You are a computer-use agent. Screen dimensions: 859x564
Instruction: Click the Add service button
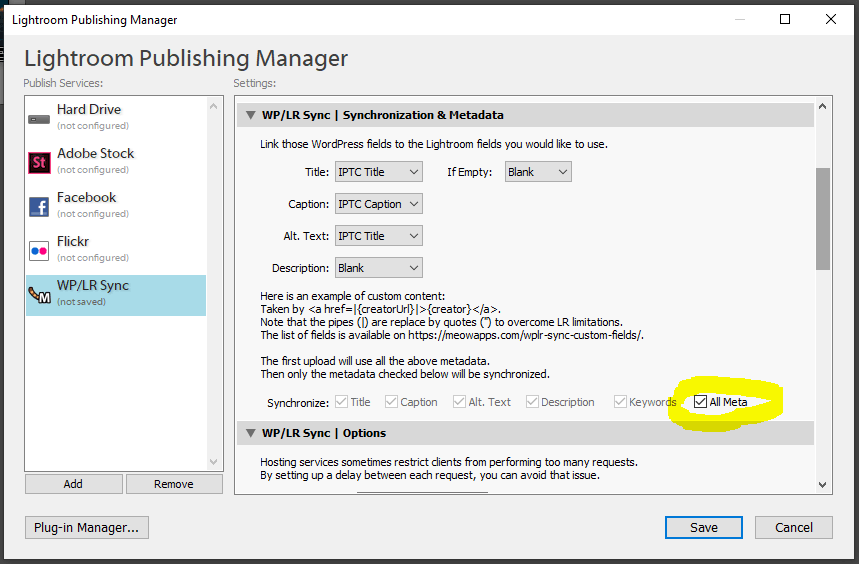point(73,484)
